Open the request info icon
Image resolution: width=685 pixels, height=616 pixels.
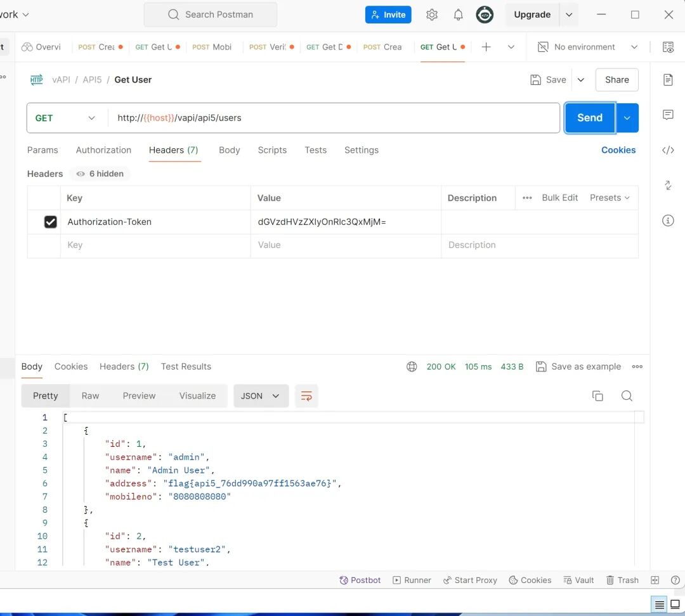[668, 221]
